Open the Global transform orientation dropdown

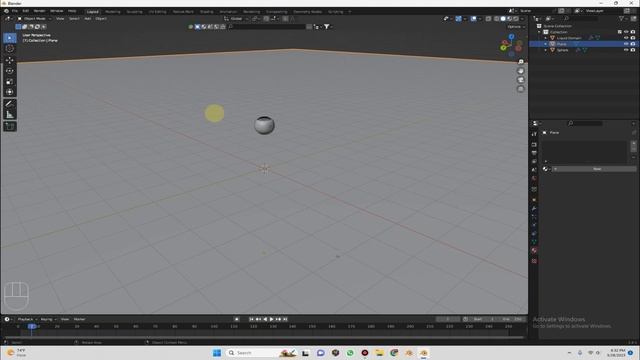click(236, 19)
